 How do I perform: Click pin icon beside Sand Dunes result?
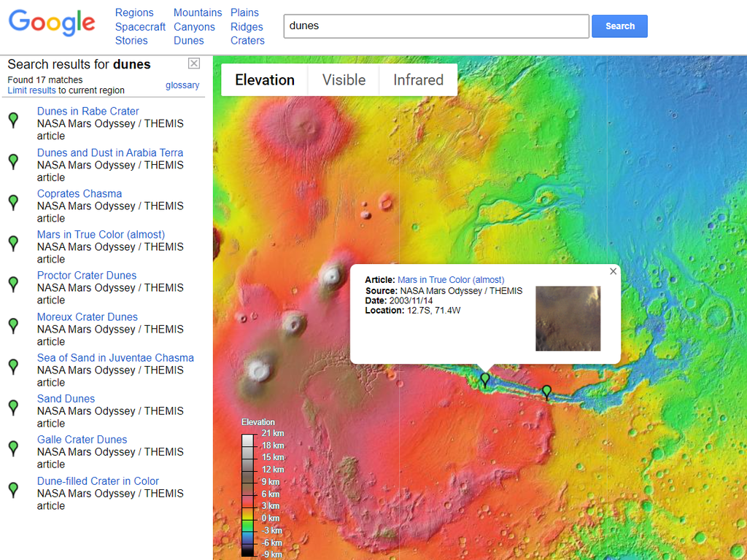click(x=14, y=408)
